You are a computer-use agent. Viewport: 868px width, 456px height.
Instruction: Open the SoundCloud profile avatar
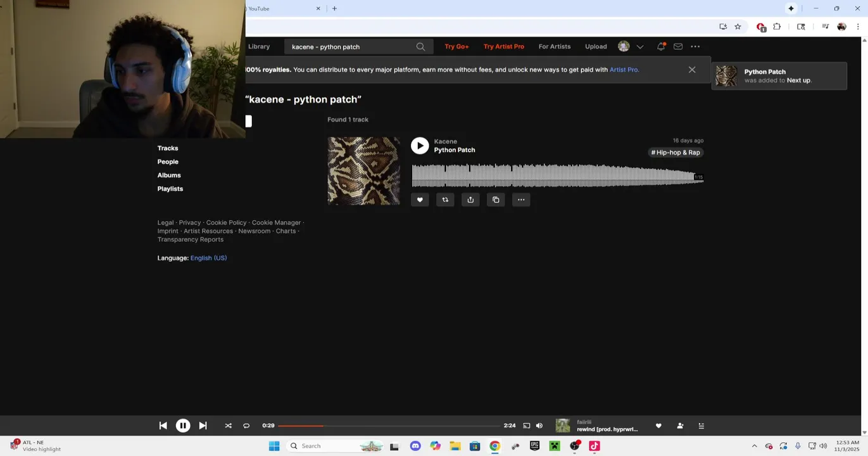coord(624,46)
